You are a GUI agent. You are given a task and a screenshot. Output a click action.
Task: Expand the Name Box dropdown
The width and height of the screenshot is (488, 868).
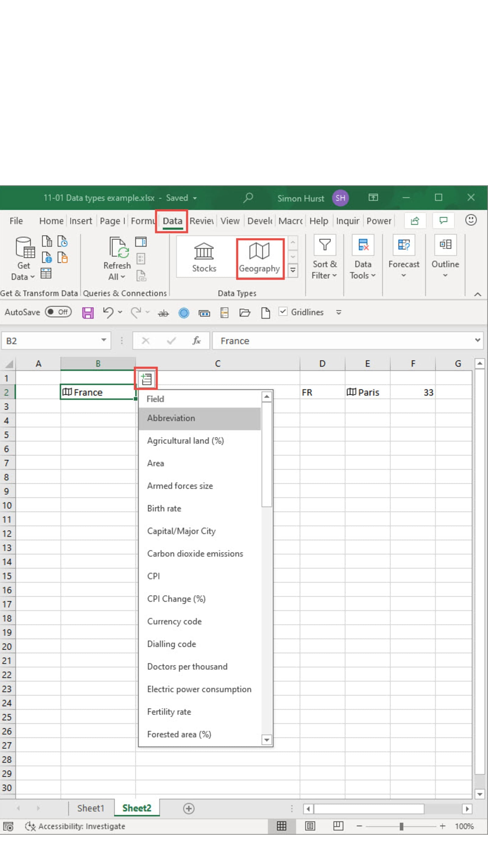coord(104,340)
